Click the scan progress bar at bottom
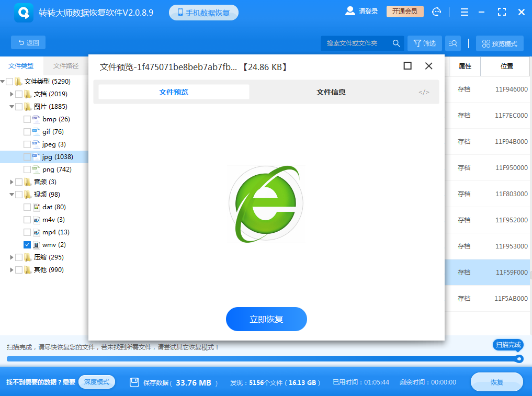Screen dimensions: 532x396 tap(262, 358)
